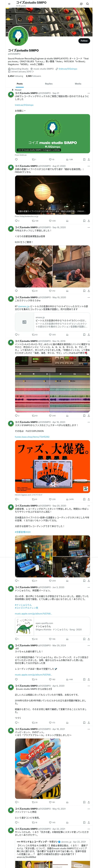Reply to the pinned LINE consultation post

(x=16, y=159)
